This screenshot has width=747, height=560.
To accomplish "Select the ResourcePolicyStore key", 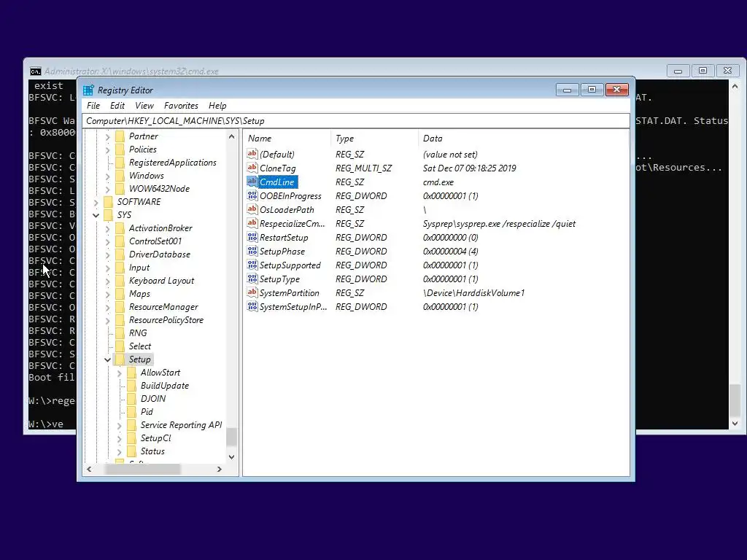I will 166,320.
